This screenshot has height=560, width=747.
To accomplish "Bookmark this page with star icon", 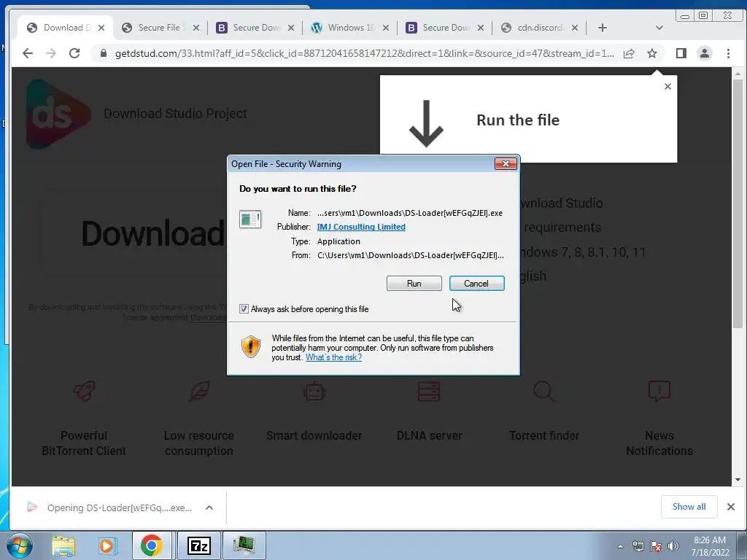I will [652, 53].
